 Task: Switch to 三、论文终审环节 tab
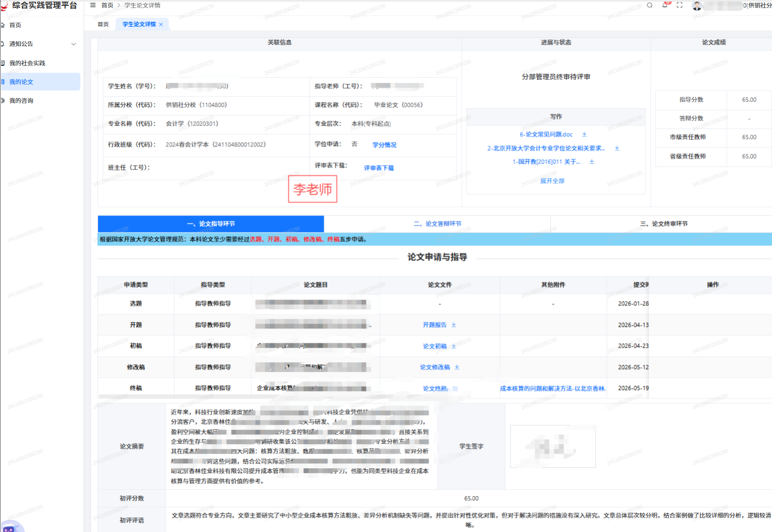coord(664,224)
